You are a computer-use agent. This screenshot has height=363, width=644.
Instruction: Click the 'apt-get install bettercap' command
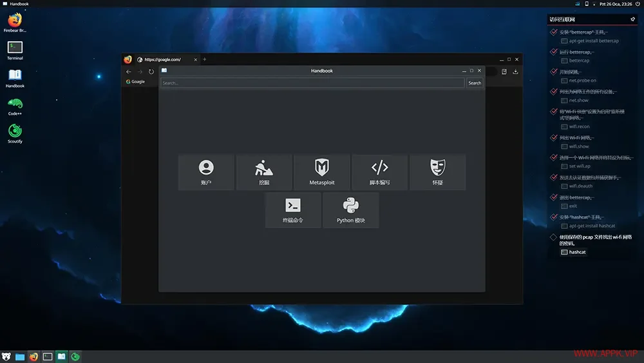coord(590,41)
